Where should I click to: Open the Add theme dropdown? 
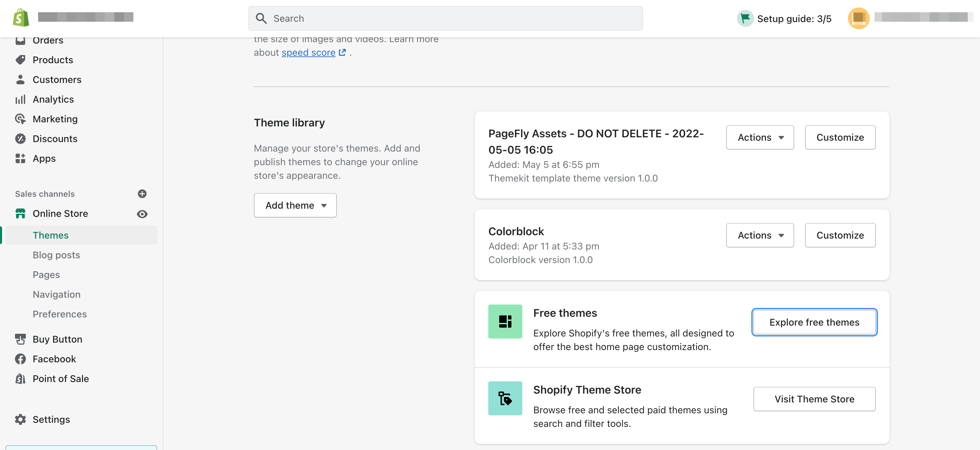pyautogui.click(x=295, y=205)
